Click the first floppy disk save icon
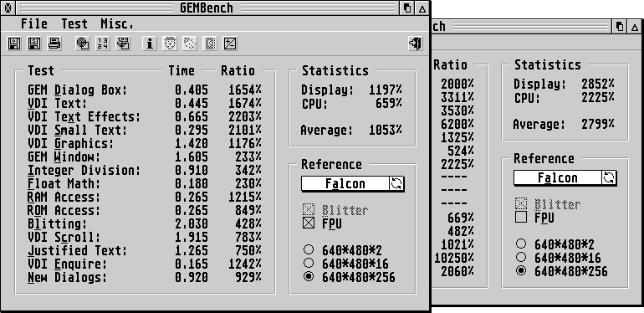 coord(14,44)
